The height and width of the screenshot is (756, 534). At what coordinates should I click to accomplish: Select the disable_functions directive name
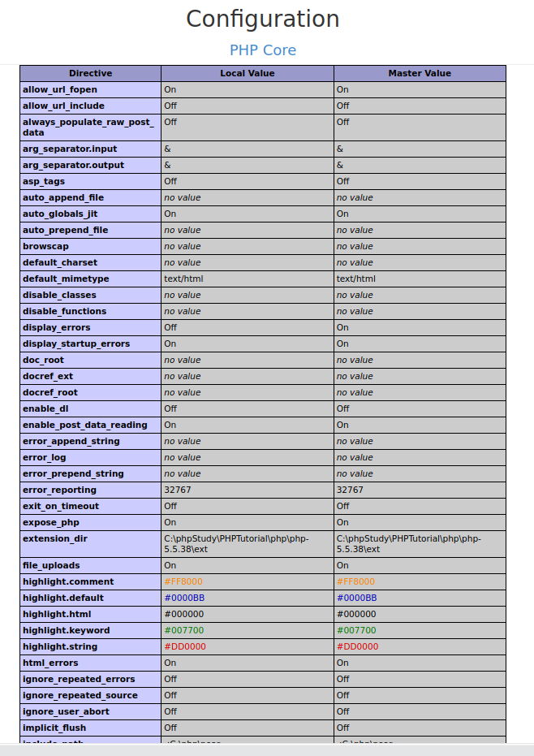(65, 312)
